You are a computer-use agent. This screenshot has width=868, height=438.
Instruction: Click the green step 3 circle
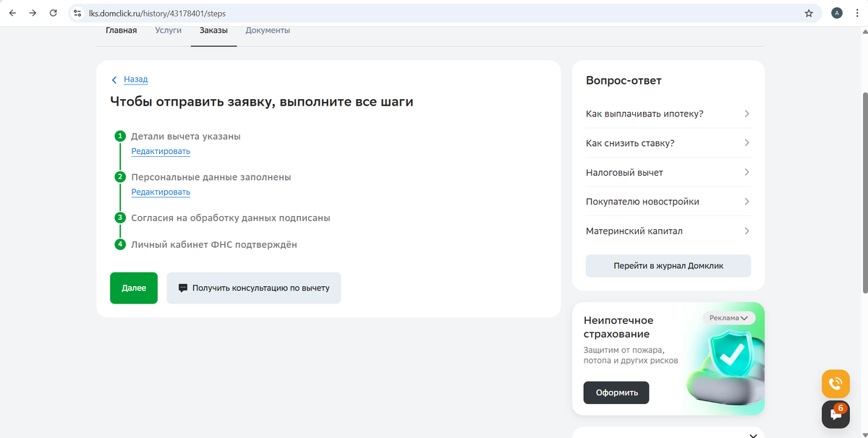point(120,218)
